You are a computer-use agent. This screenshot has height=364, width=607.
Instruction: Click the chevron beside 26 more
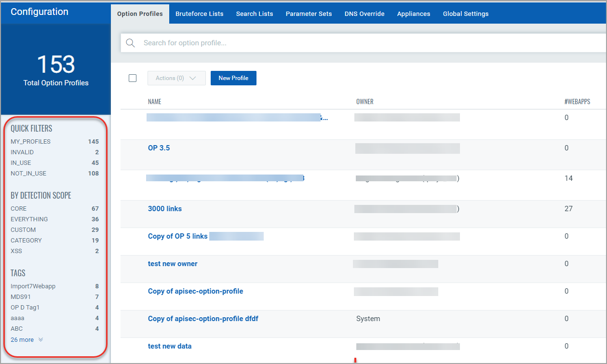pyautogui.click(x=40, y=340)
